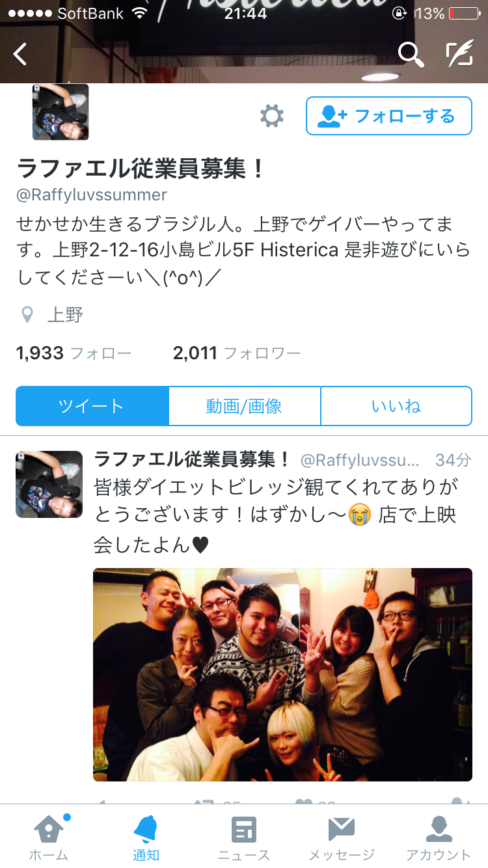Open the @Raffyluvssummer handle in the tweet

point(360,460)
